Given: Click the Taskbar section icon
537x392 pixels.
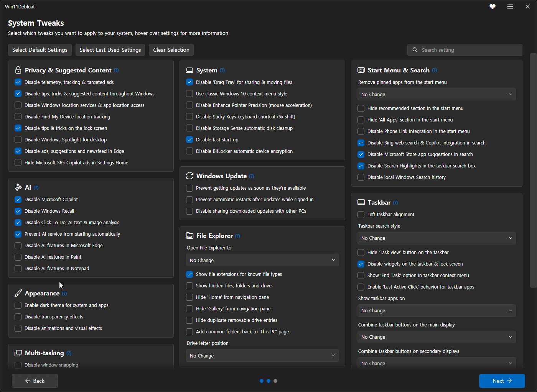Looking at the screenshot, I should pyautogui.click(x=361, y=202).
